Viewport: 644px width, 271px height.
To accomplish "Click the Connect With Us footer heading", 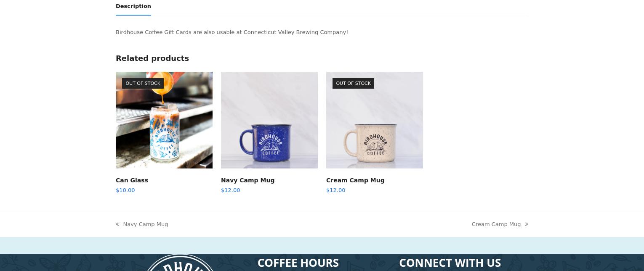I will [450, 263].
